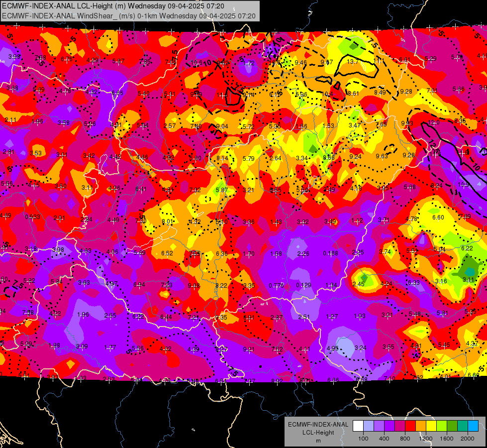Click the wind shear value '0.188'
The height and width of the screenshot is (448, 487).
[330, 253]
